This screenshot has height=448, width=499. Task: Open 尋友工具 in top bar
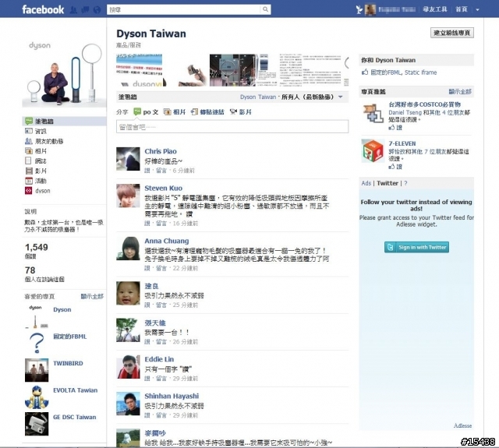click(435, 9)
